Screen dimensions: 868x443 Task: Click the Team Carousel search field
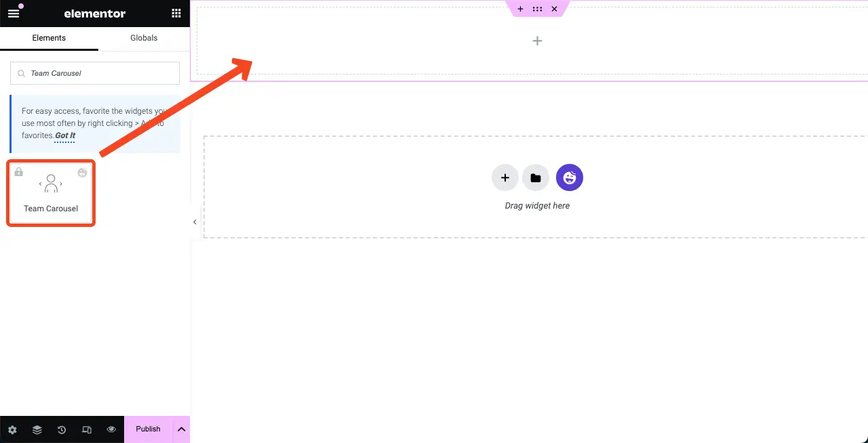95,73
